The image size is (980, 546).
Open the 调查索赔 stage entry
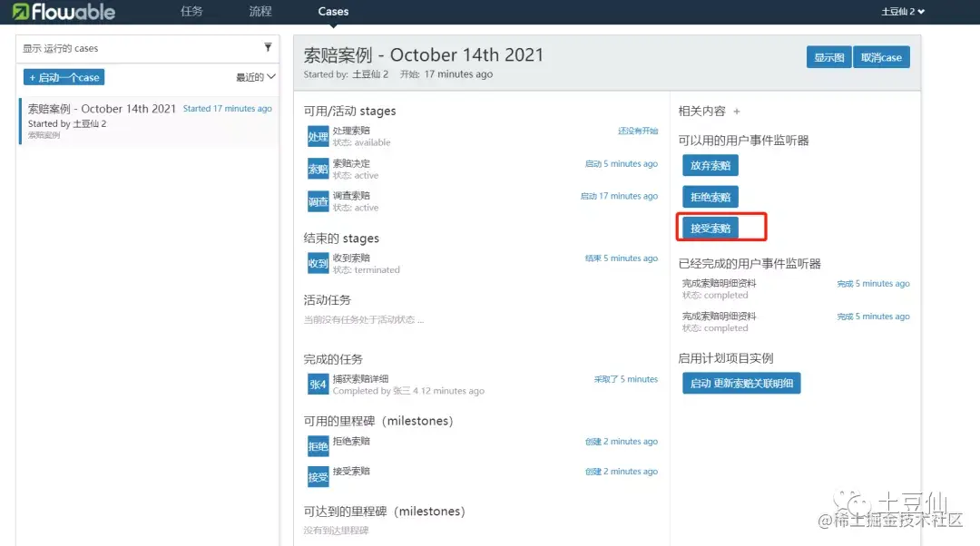tap(483, 201)
